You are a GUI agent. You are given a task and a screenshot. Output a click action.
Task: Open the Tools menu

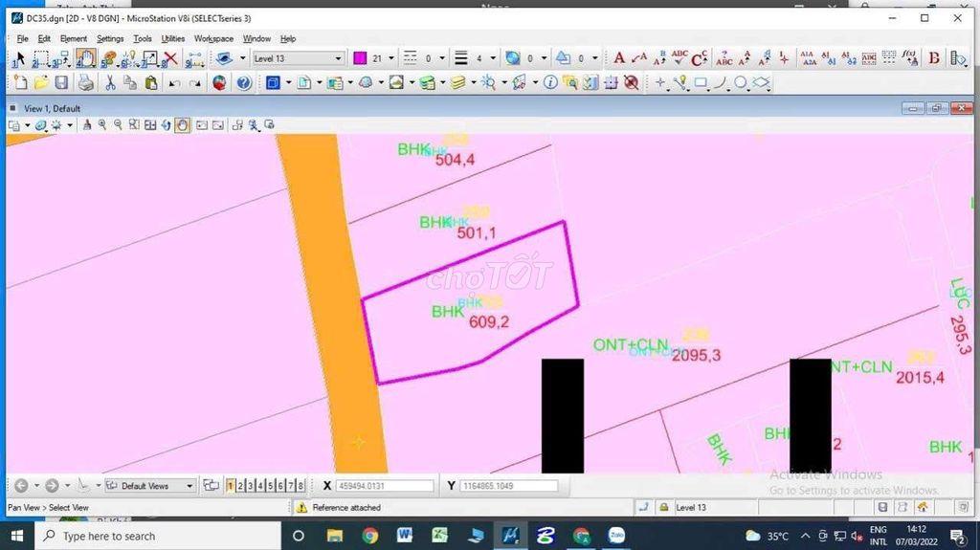[x=143, y=39]
